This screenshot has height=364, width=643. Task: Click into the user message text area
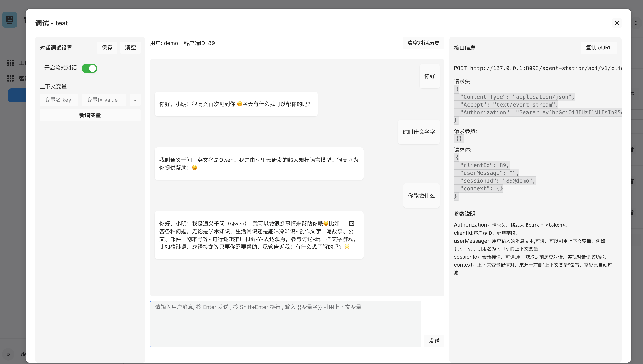[x=285, y=324]
